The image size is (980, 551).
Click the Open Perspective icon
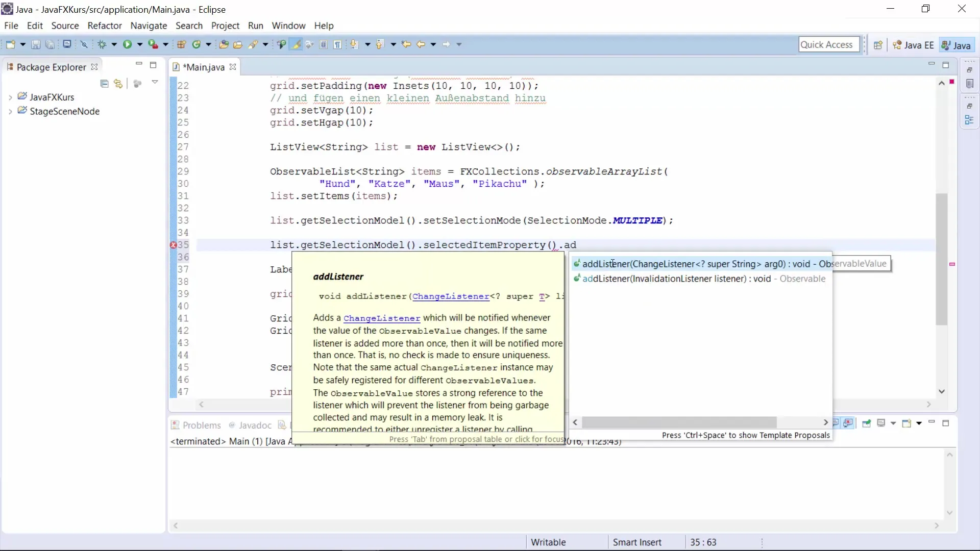click(878, 45)
